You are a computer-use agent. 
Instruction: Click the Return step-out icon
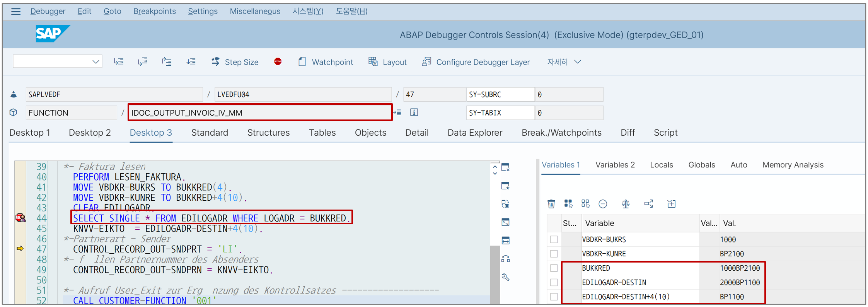(x=167, y=61)
